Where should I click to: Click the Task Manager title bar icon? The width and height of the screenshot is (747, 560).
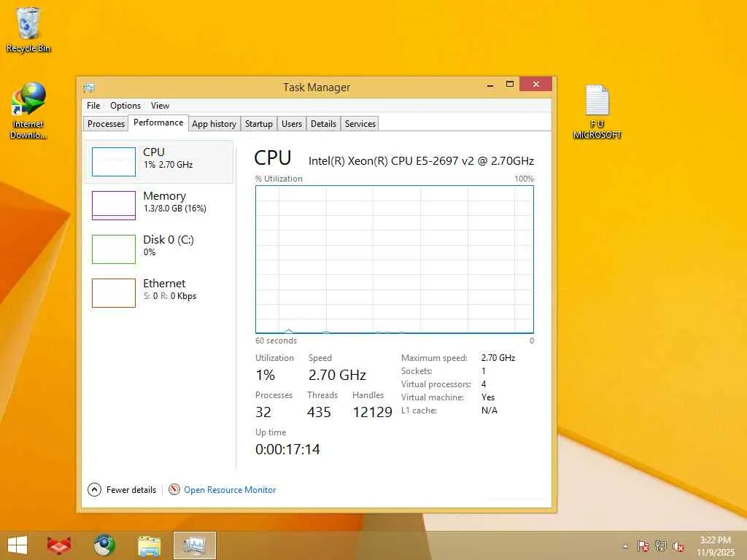coord(88,87)
